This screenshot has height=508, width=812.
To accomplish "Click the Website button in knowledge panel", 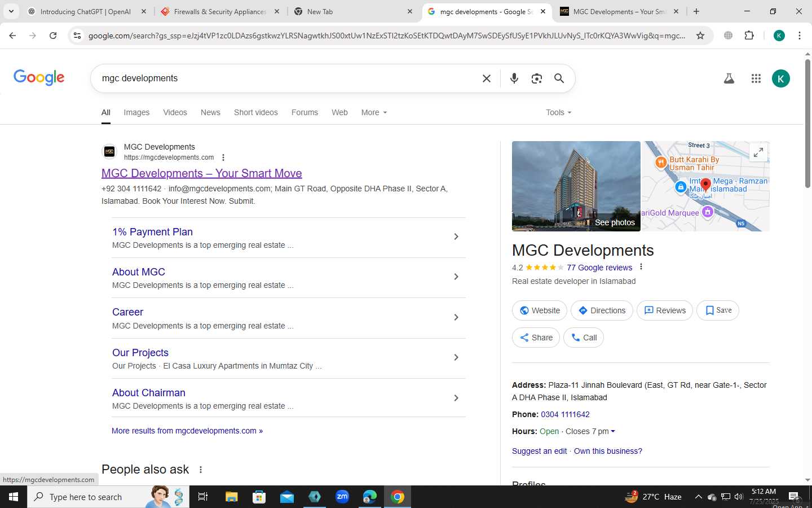I will 540,310.
